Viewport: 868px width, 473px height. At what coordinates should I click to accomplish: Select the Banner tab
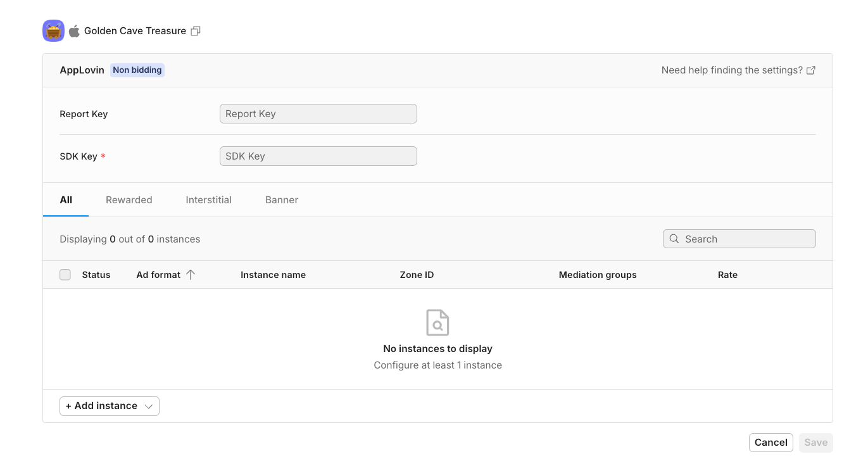tap(282, 200)
